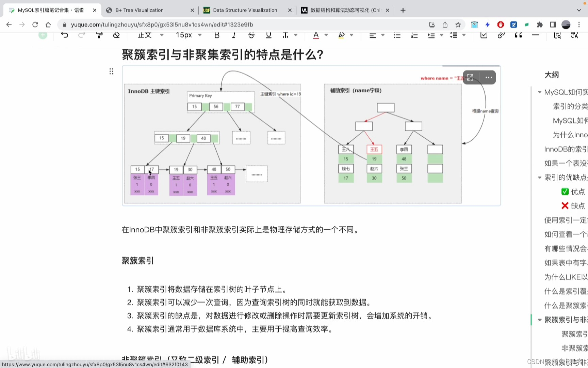Click the browser back button
The image size is (588, 368).
point(9,25)
